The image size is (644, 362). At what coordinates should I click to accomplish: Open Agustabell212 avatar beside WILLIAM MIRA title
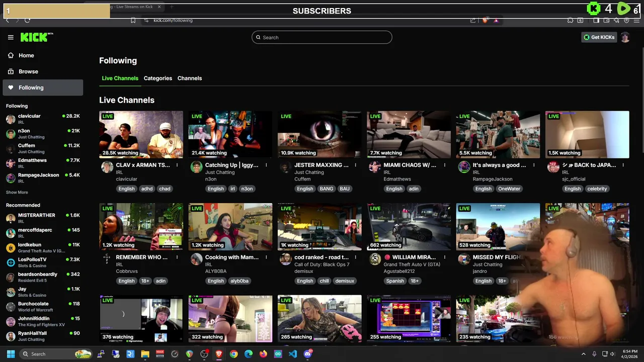(x=375, y=259)
